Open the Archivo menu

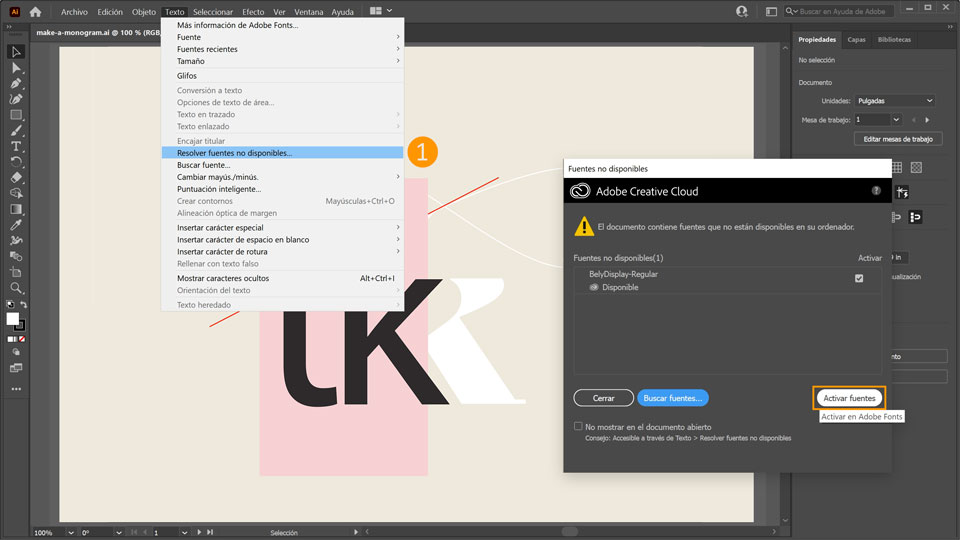74,12
